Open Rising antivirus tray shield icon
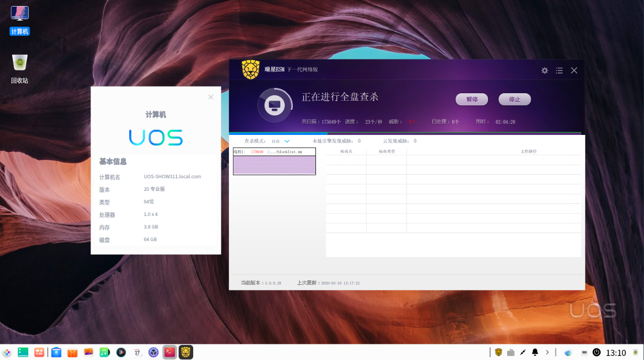The width and height of the screenshot is (644, 360). [499, 352]
